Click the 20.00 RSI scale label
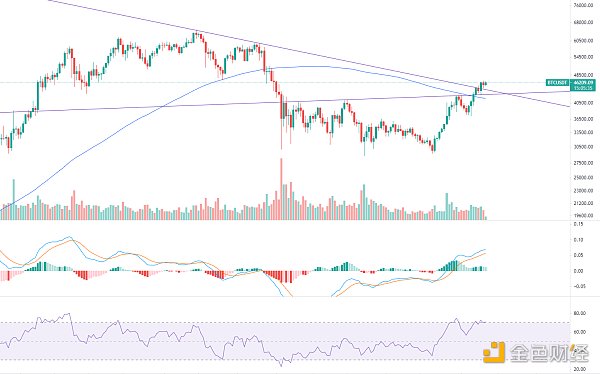 click(x=580, y=369)
